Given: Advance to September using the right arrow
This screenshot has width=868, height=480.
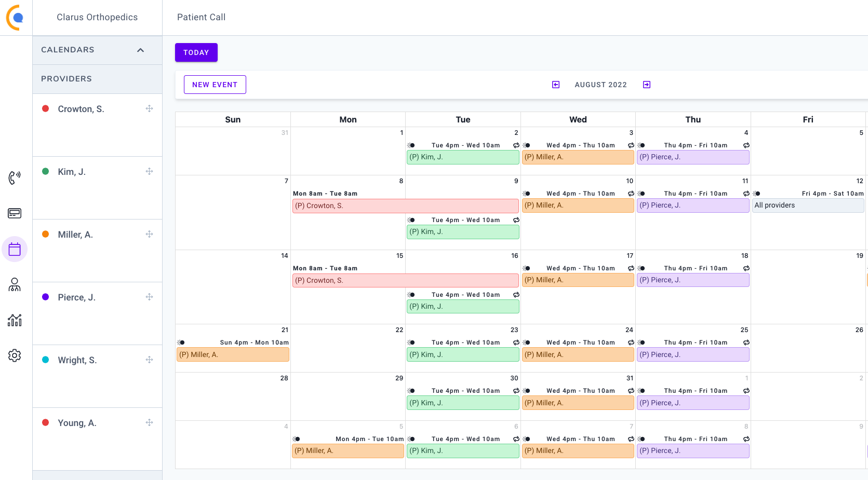Looking at the screenshot, I should (646, 85).
